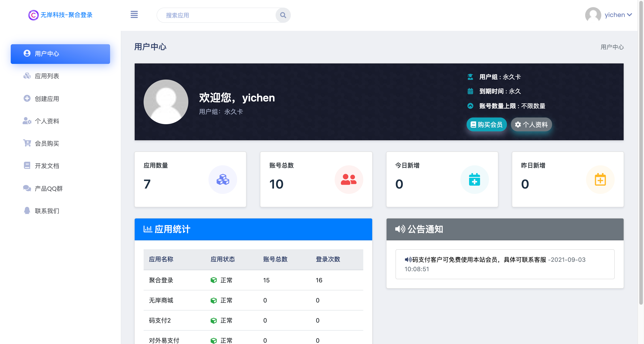Image resolution: width=644 pixels, height=344 pixels.
Task: Click the 今日新增 calendar-plus icon
Action: click(474, 180)
